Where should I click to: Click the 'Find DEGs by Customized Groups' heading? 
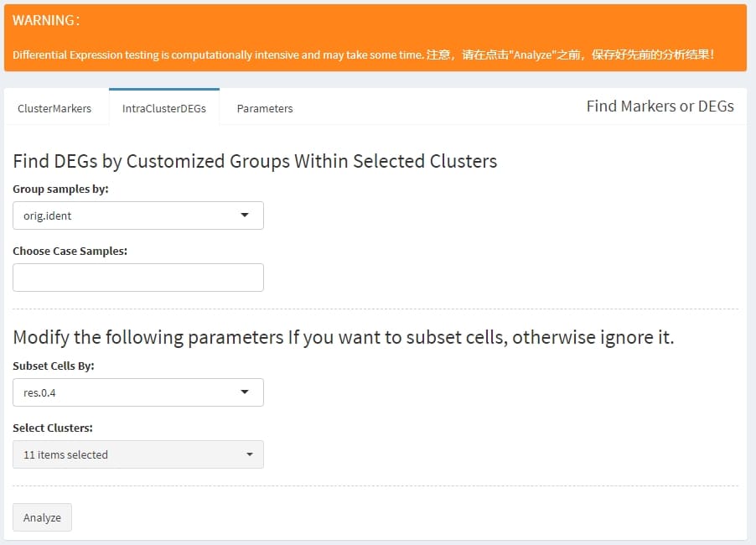[255, 161]
